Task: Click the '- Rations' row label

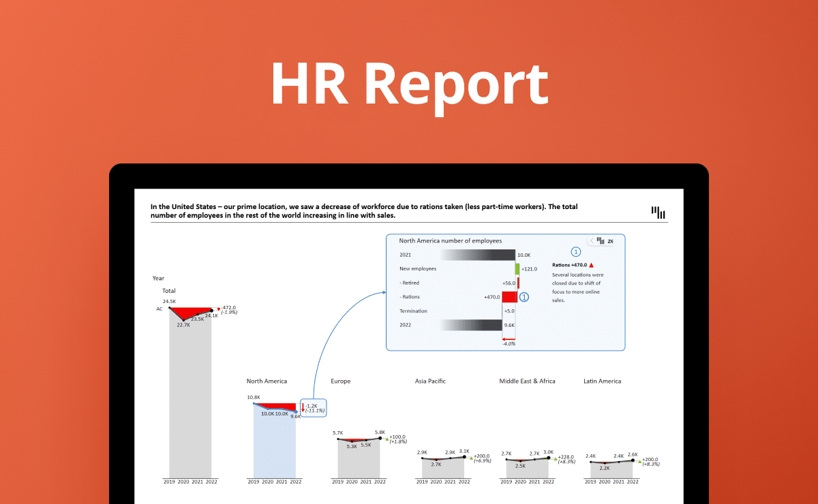Action: pos(410,297)
